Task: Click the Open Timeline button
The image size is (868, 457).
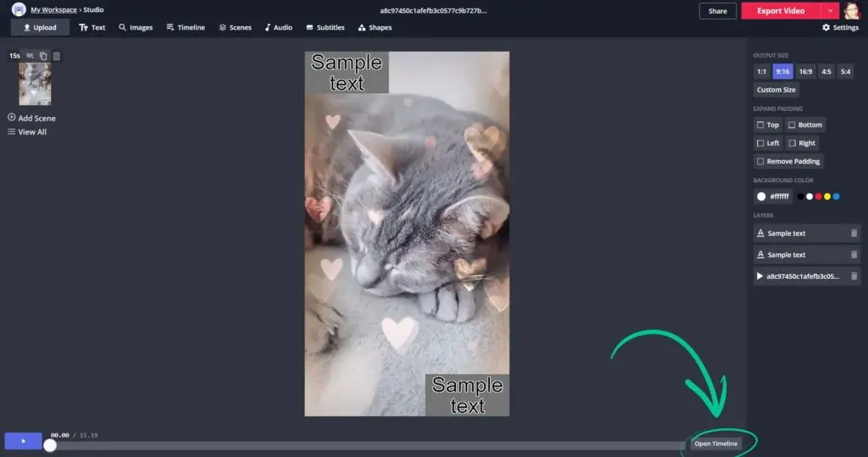Action: 715,443
